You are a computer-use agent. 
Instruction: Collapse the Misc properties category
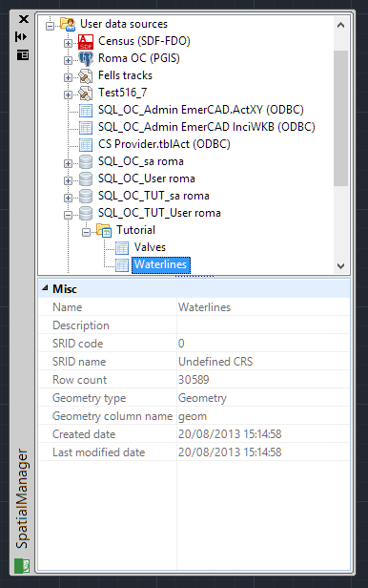coord(45,288)
